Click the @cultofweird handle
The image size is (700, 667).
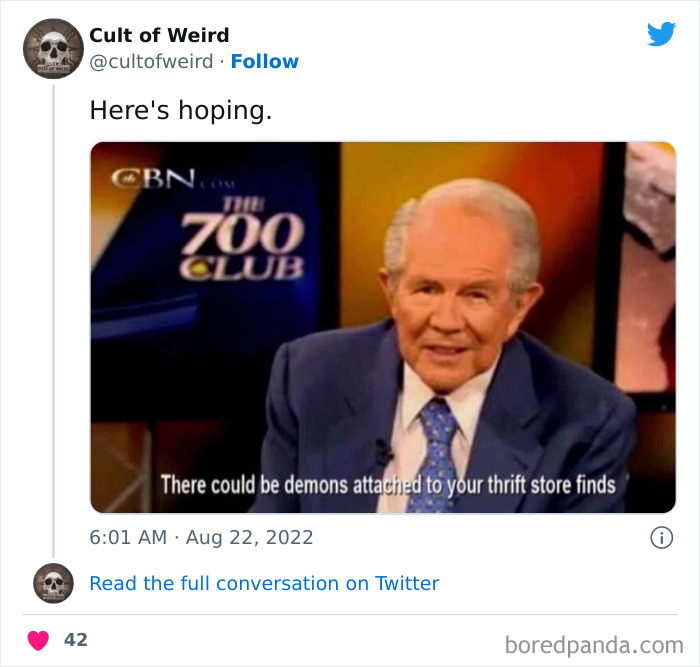pyautogui.click(x=151, y=61)
